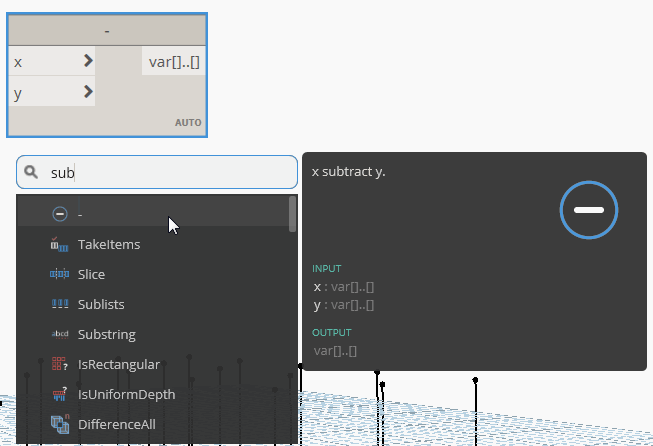The height and width of the screenshot is (446, 653).
Task: Choose Substring from search results
Action: (x=107, y=334)
